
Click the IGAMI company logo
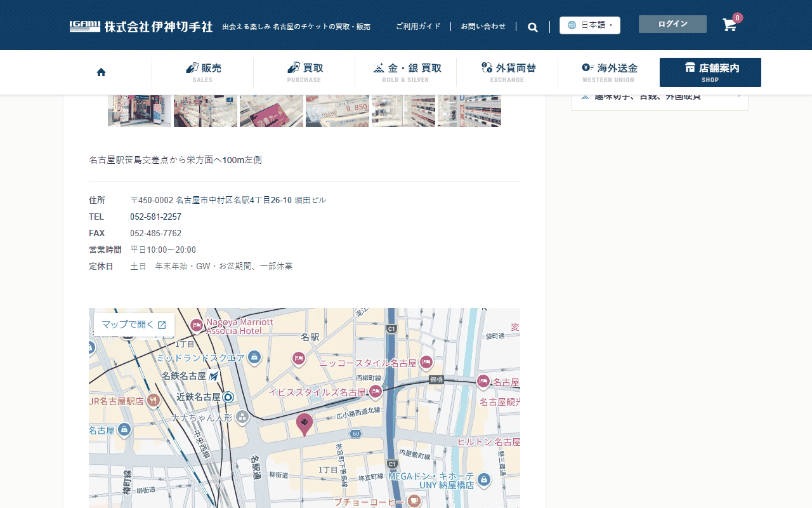141,27
